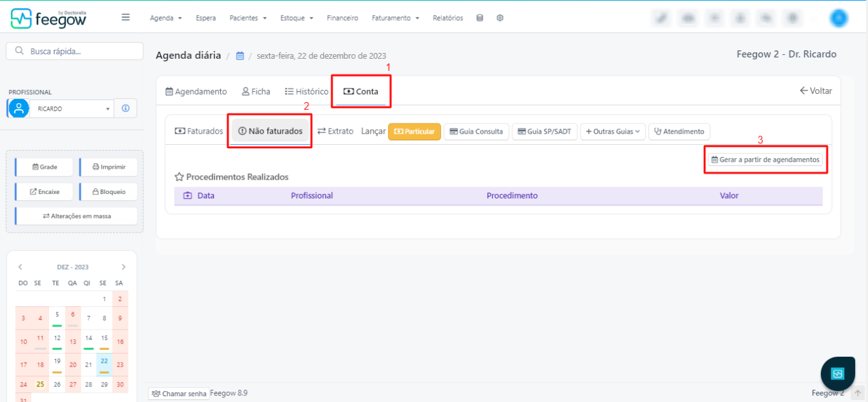868x402 pixels.
Task: Expand the Outras Guias dropdown
Action: 614,131
